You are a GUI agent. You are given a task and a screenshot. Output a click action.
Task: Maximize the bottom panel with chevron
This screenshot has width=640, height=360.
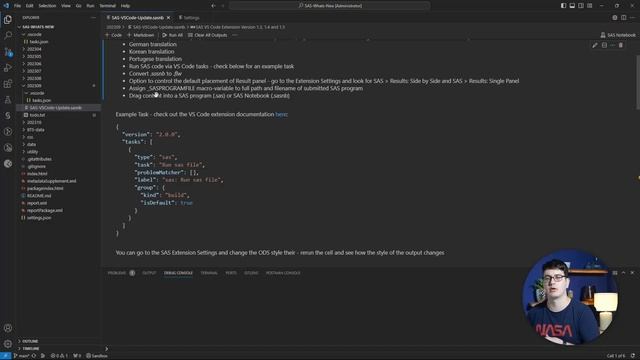click(x=623, y=273)
